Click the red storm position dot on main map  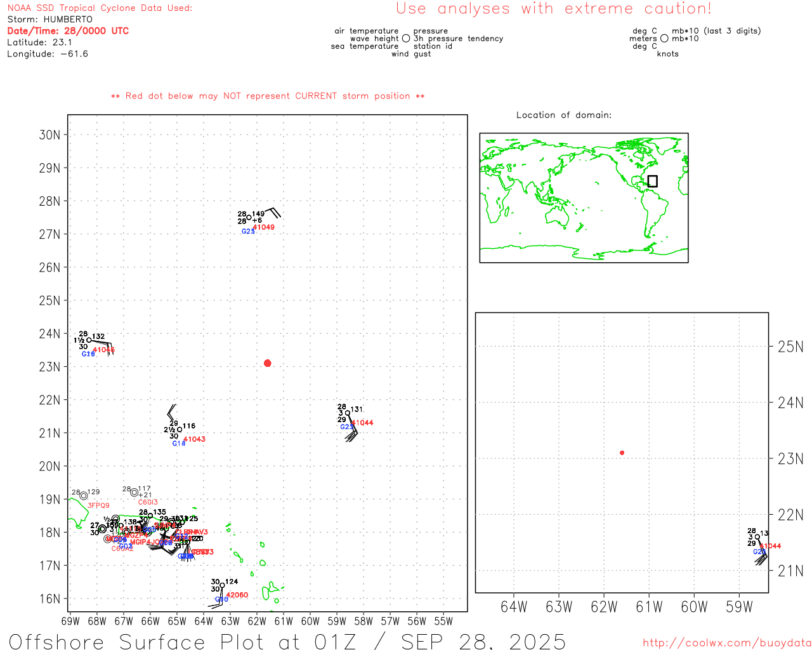[x=267, y=363]
